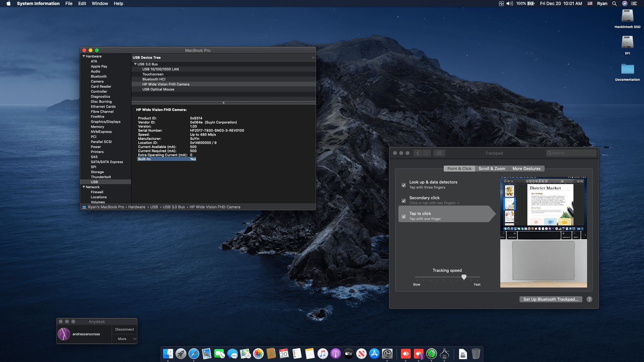
Task: Click the pane divider handle in System Information
Action: tap(224, 103)
